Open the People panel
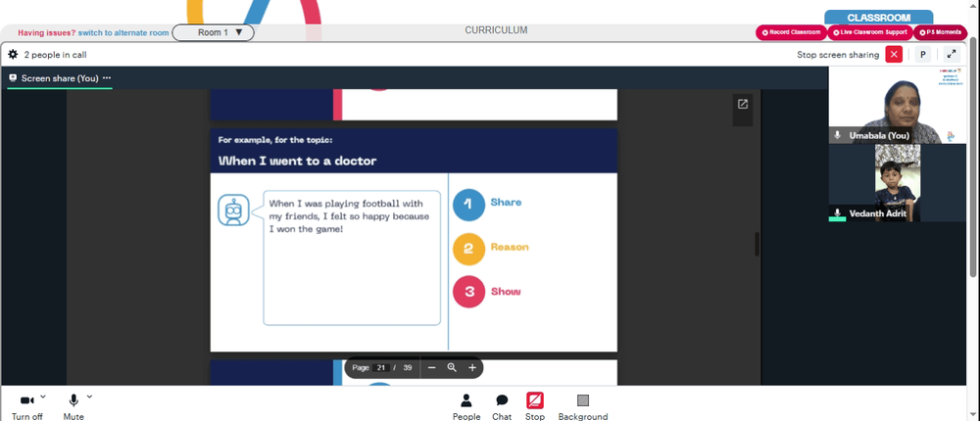The height and width of the screenshot is (421, 980). click(x=466, y=406)
